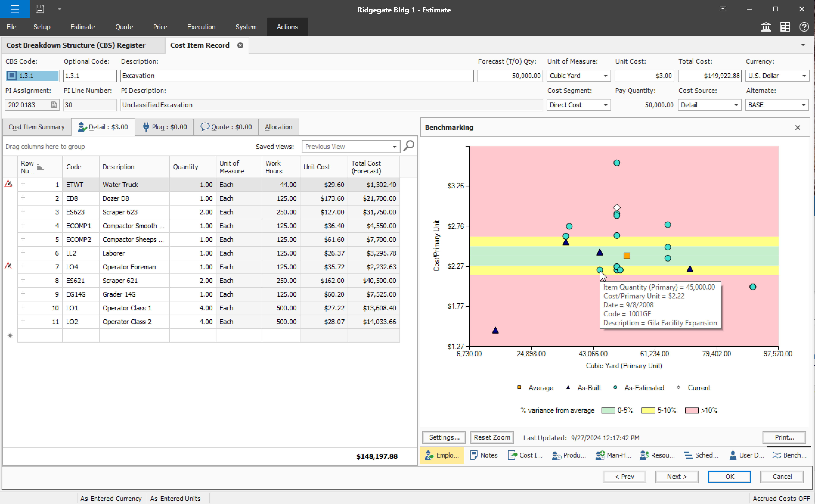Open the Cost Segment dropdown showing Direct Cost
The image size is (815, 504).
pyautogui.click(x=606, y=105)
